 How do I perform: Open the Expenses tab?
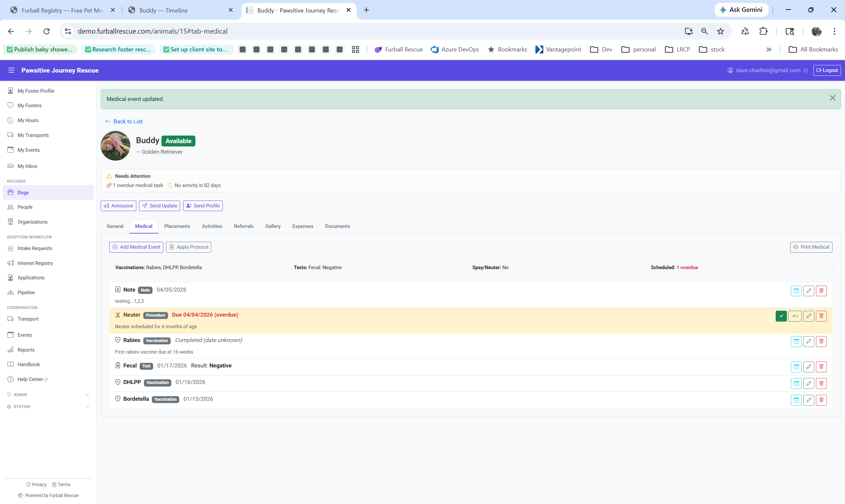pos(302,226)
